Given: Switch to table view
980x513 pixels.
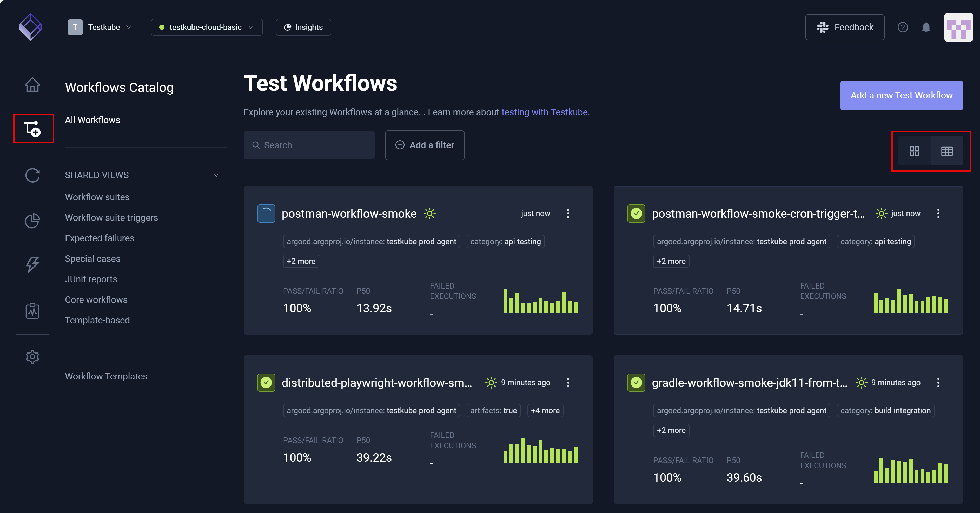Looking at the screenshot, I should 947,151.
